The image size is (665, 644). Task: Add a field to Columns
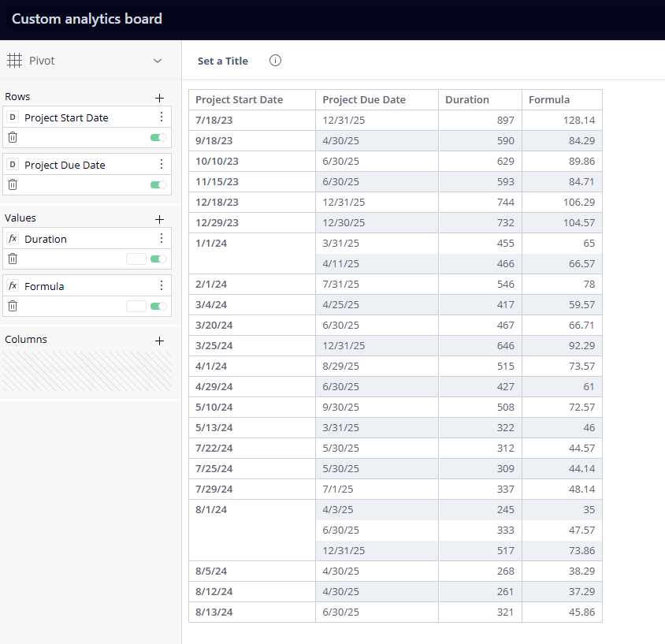pyautogui.click(x=159, y=341)
